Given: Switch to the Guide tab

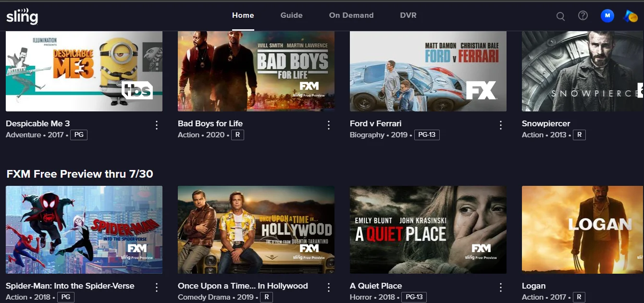Looking at the screenshot, I should point(292,15).
